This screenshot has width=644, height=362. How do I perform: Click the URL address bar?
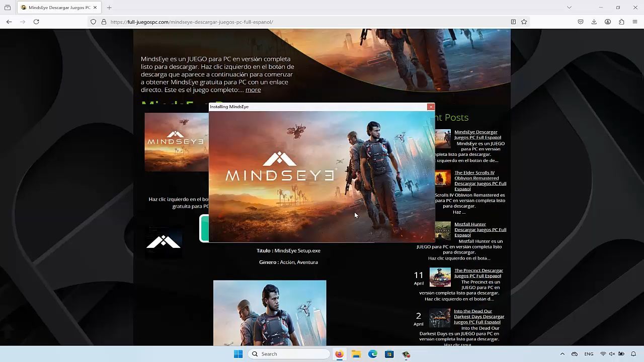[x=307, y=22]
